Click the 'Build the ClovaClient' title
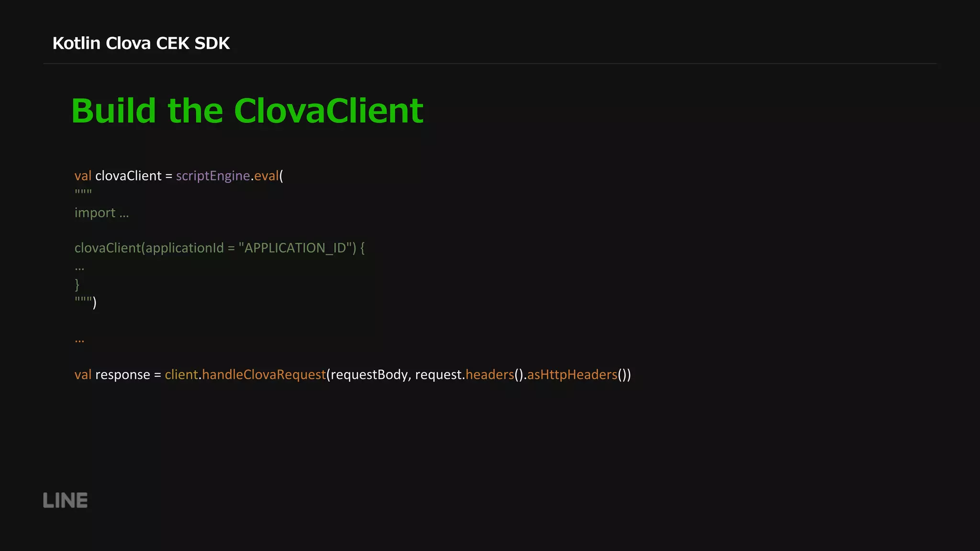This screenshot has height=551, width=980. click(x=247, y=110)
